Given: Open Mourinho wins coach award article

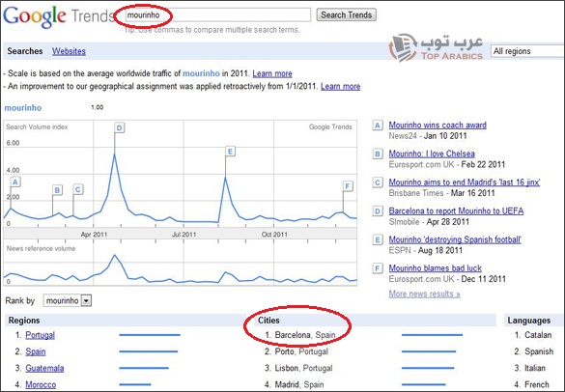Looking at the screenshot, I should click(x=438, y=125).
